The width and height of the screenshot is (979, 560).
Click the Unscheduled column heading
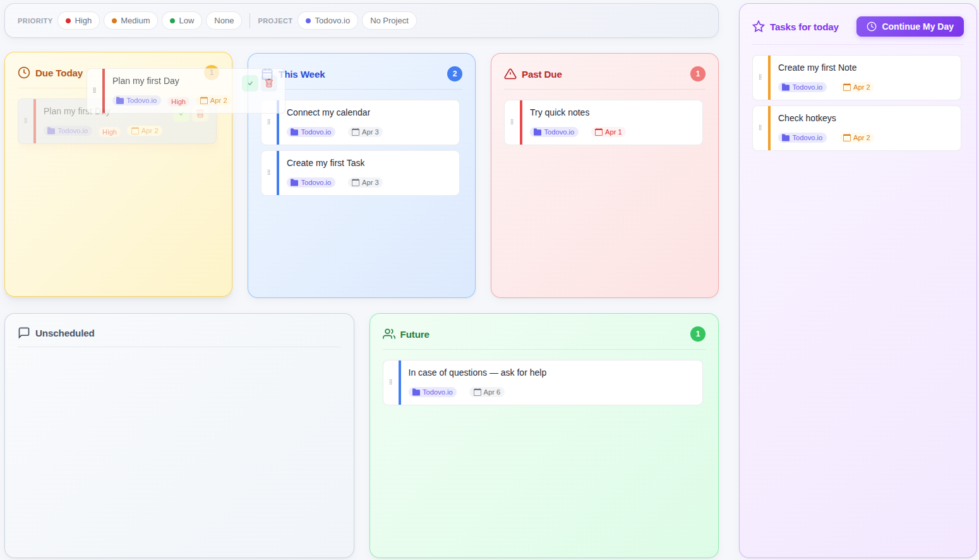coord(65,333)
